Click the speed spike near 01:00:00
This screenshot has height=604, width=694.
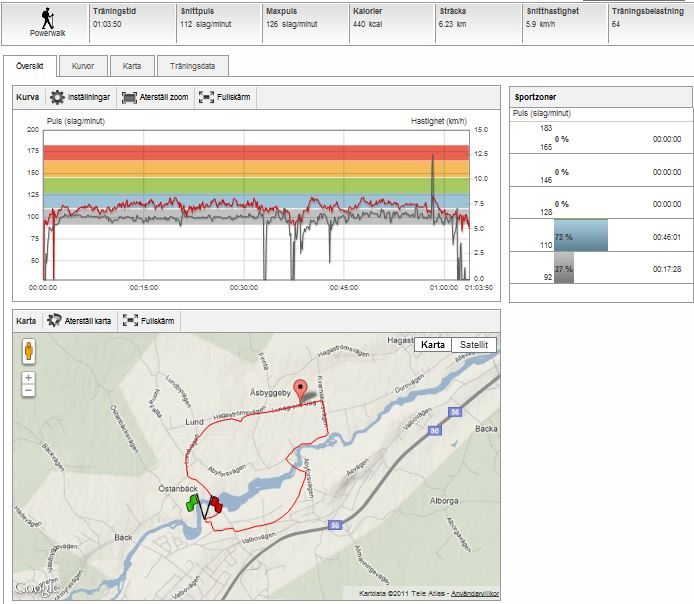click(x=433, y=158)
